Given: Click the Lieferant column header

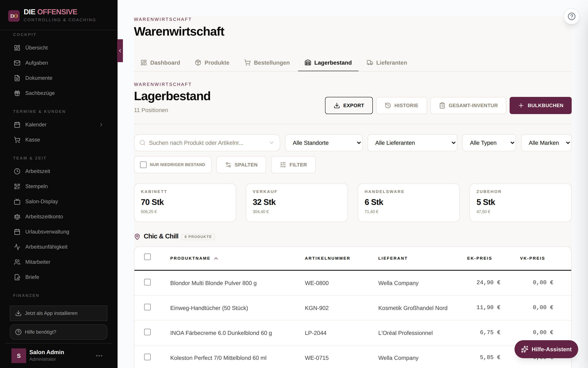Looking at the screenshot, I should coord(393,258).
